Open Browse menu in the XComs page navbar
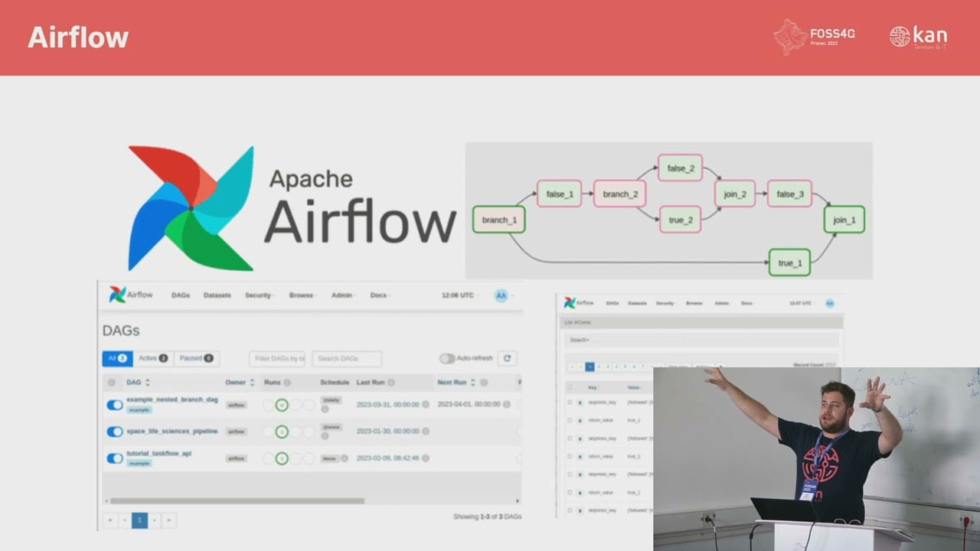 [694, 304]
